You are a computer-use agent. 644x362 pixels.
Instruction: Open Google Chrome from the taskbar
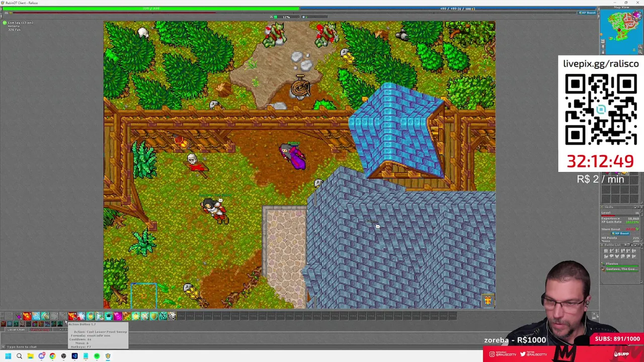52,356
